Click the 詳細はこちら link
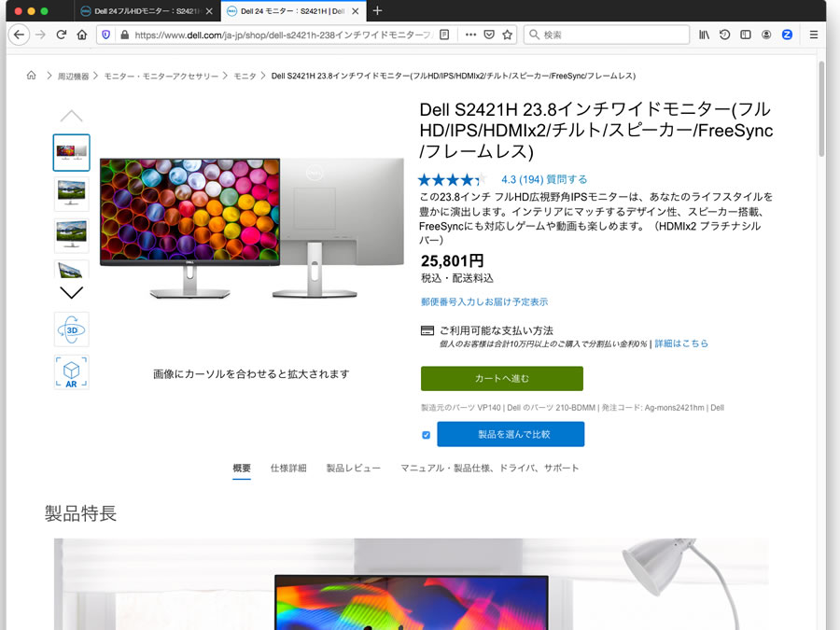This screenshot has width=840, height=630. 681,343
